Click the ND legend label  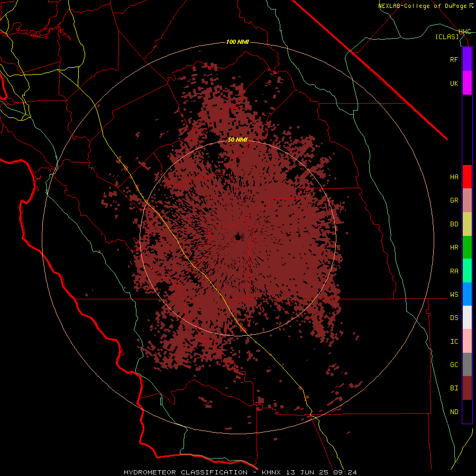[454, 412]
